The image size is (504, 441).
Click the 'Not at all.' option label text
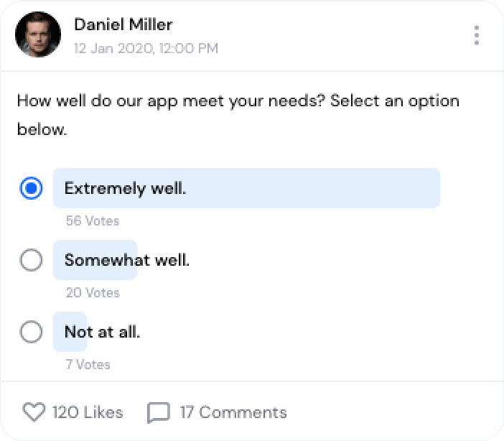(x=102, y=332)
